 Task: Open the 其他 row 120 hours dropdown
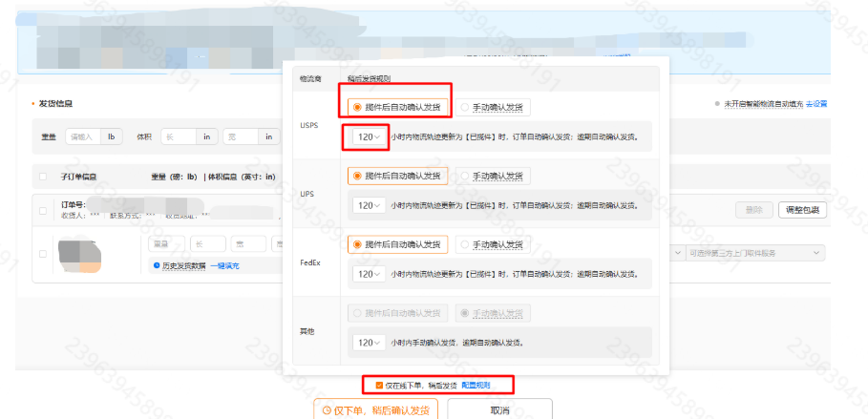click(370, 343)
